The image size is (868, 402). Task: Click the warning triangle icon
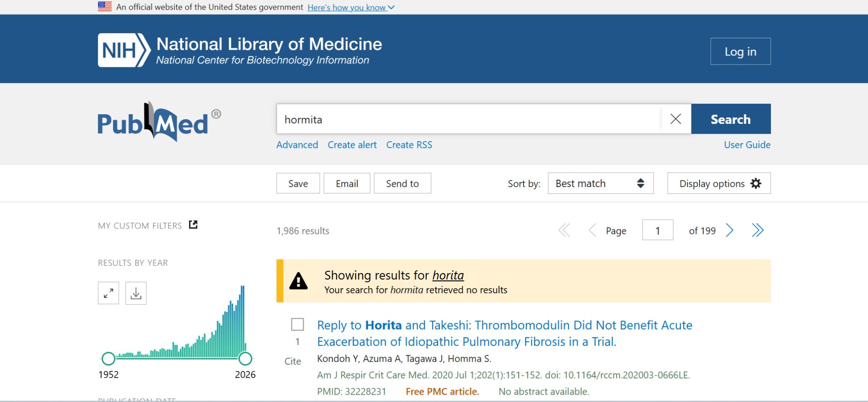299,281
